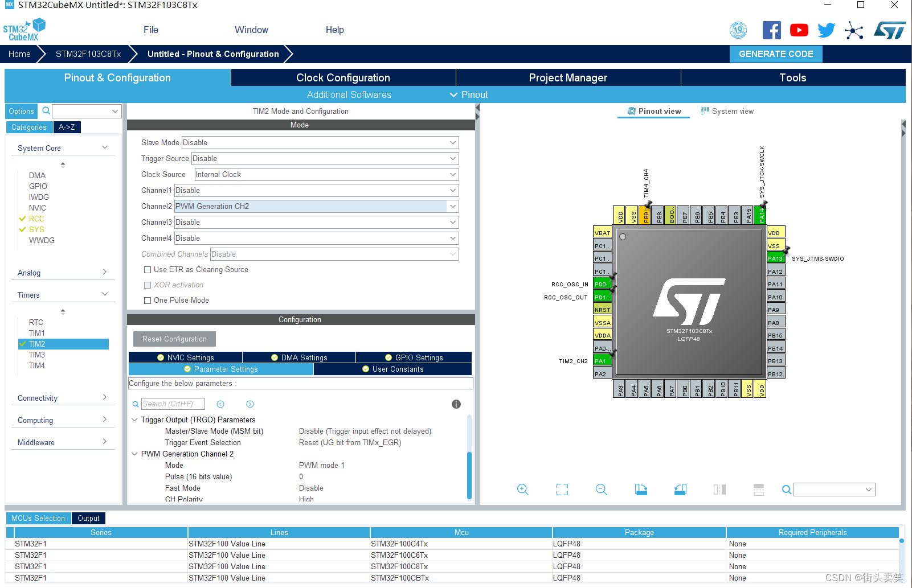The image size is (912, 588).
Task: Click the ST community network icon
Action: 854,30
